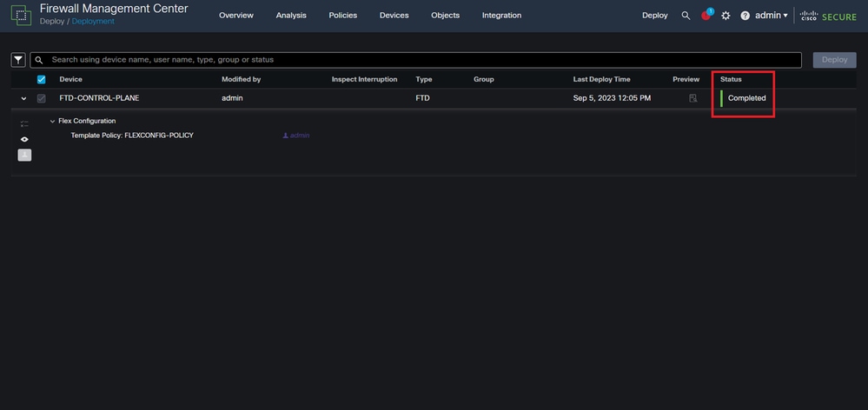Toggle the eye visibility icon in details panel

point(24,140)
